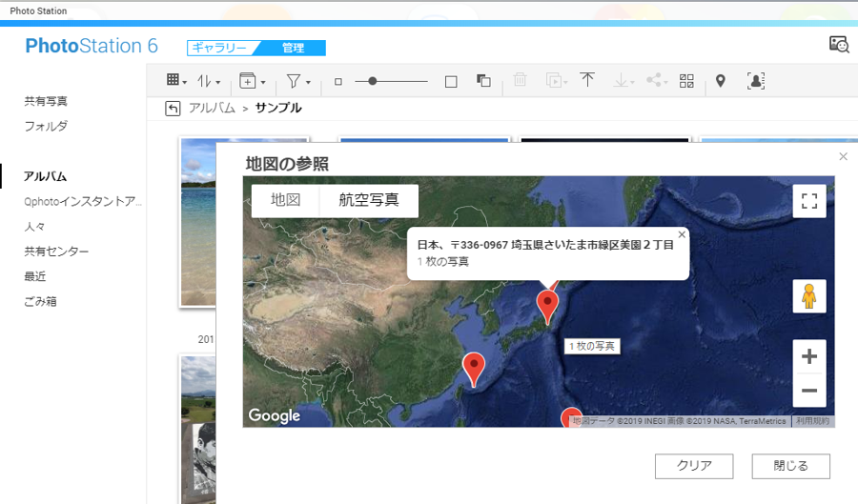Viewport: 858px width, 504px height.
Task: Expand the sort order dropdown
Action: point(209,82)
